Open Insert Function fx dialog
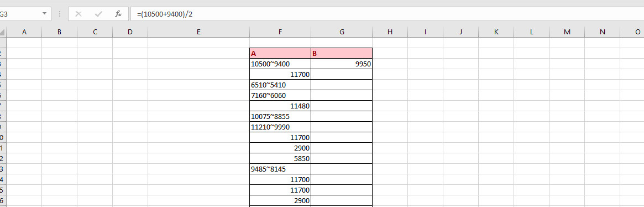The image size is (644, 207). pos(118,14)
